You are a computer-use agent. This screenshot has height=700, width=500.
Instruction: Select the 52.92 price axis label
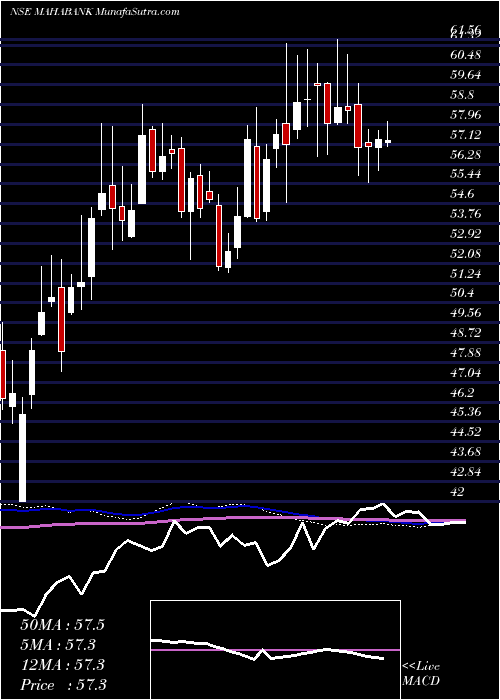(x=466, y=233)
